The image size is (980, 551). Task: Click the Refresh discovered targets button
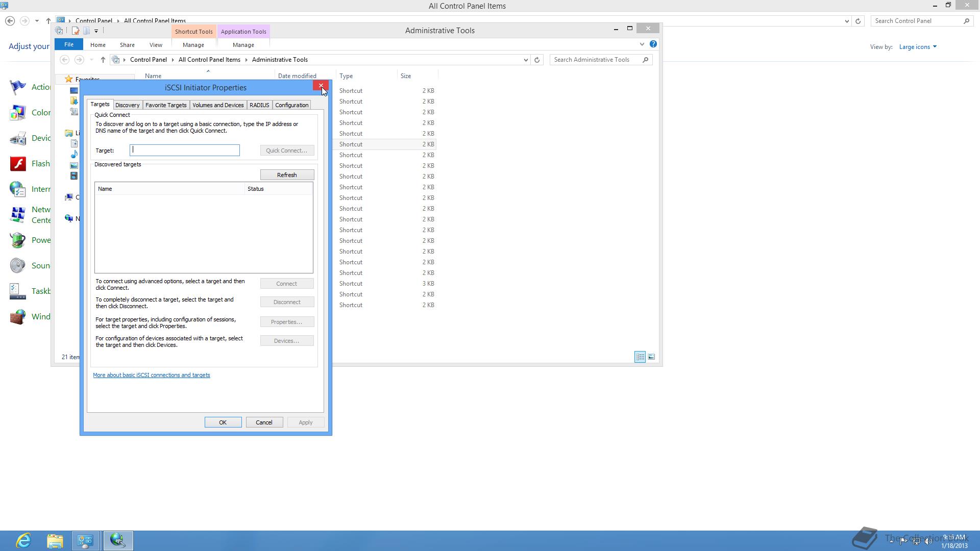[287, 175]
